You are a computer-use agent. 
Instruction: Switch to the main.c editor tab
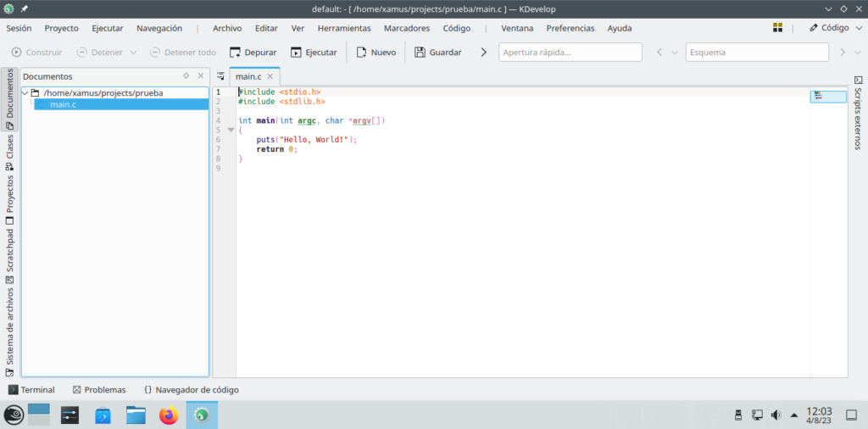pyautogui.click(x=248, y=76)
